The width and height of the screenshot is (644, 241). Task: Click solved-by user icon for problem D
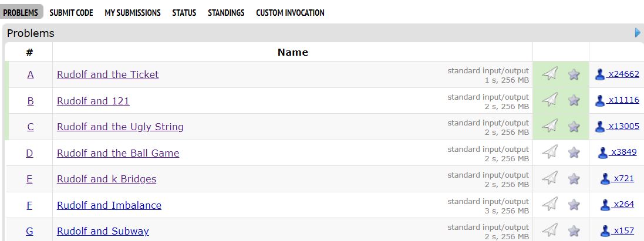(602, 152)
